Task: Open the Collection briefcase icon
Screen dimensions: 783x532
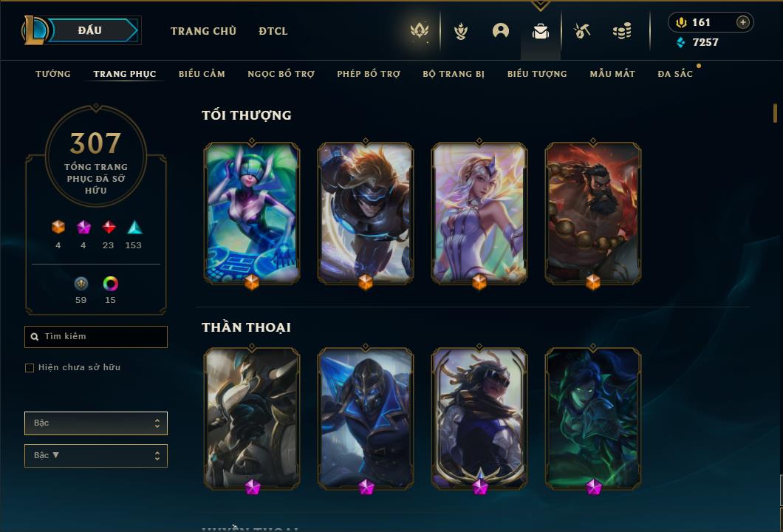Action: [x=540, y=31]
